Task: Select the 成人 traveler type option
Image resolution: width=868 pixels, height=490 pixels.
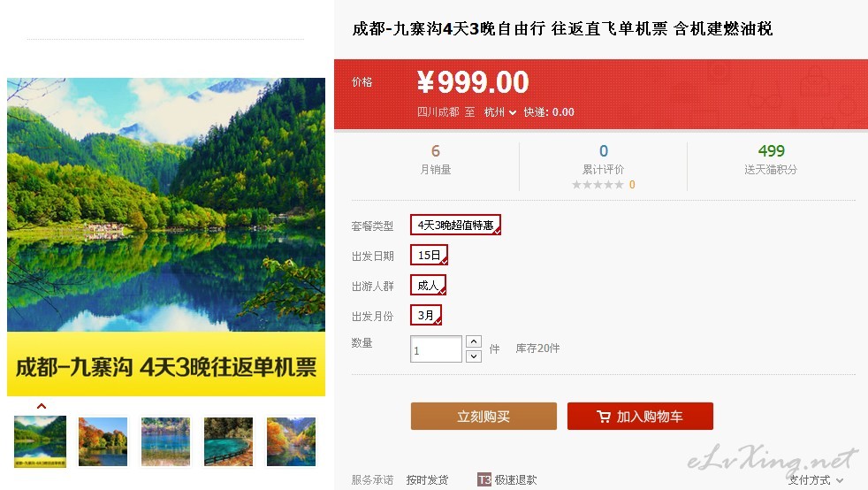Action: pos(428,285)
